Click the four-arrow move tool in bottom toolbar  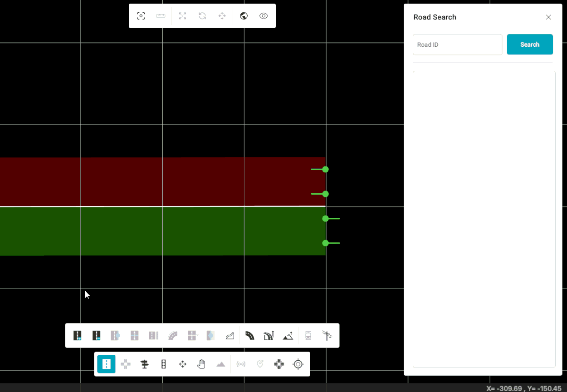point(182,364)
